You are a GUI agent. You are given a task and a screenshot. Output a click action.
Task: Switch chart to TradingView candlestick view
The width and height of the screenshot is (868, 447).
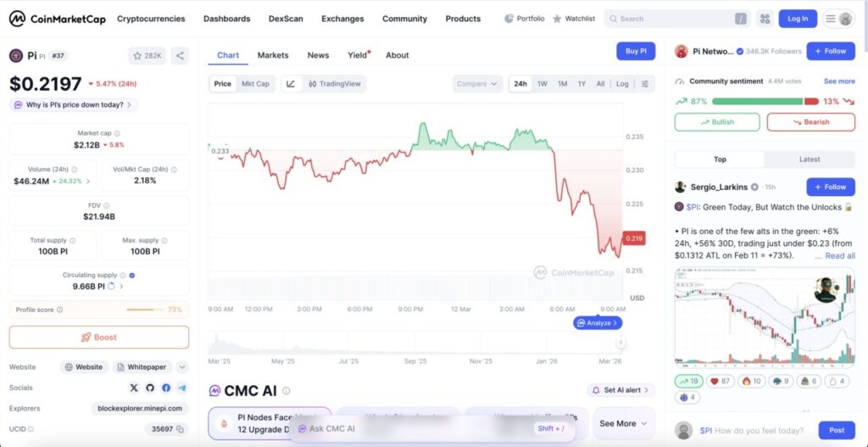(335, 84)
